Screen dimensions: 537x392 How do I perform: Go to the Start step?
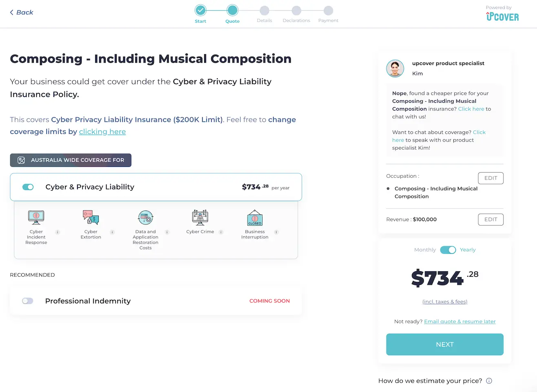pyautogui.click(x=200, y=10)
